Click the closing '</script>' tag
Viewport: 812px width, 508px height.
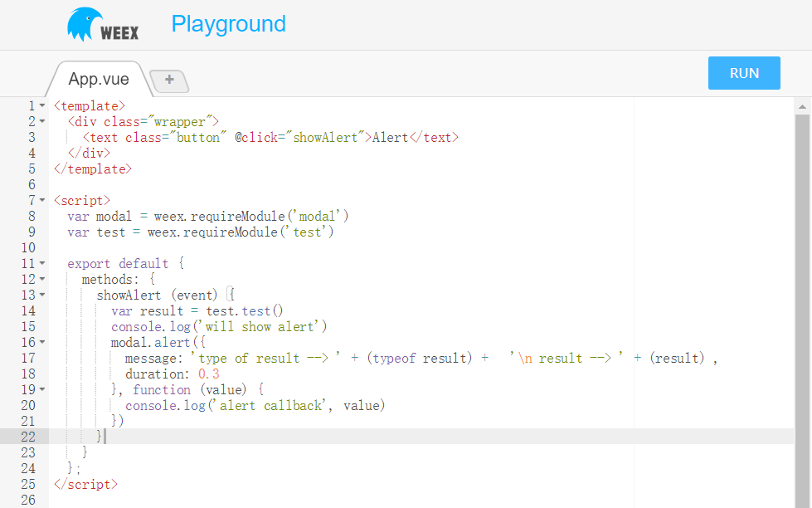[86, 484]
